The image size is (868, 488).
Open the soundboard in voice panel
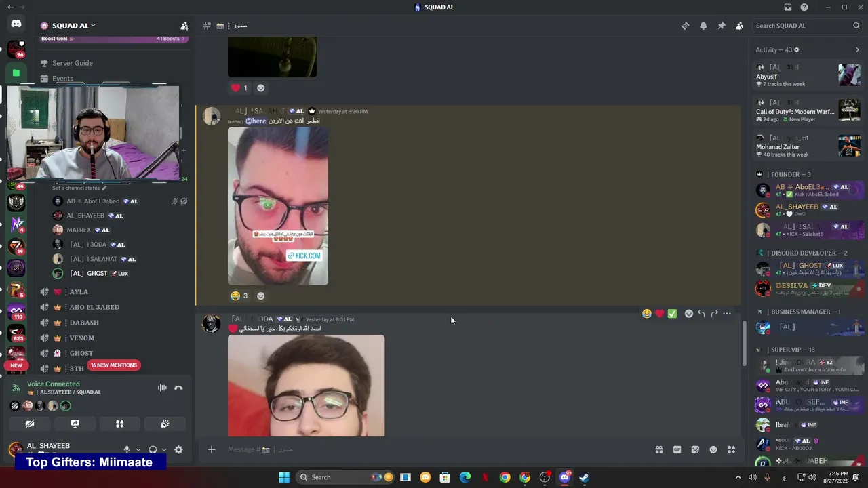pyautogui.click(x=165, y=424)
